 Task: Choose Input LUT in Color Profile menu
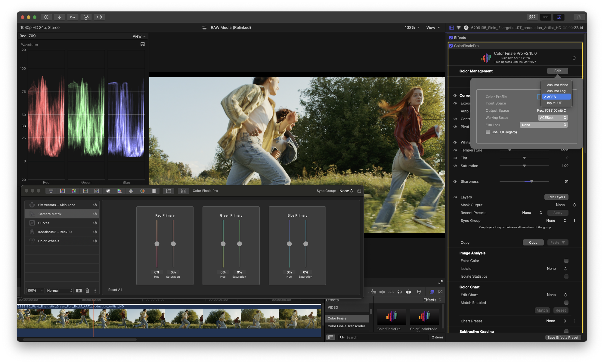[x=557, y=103]
